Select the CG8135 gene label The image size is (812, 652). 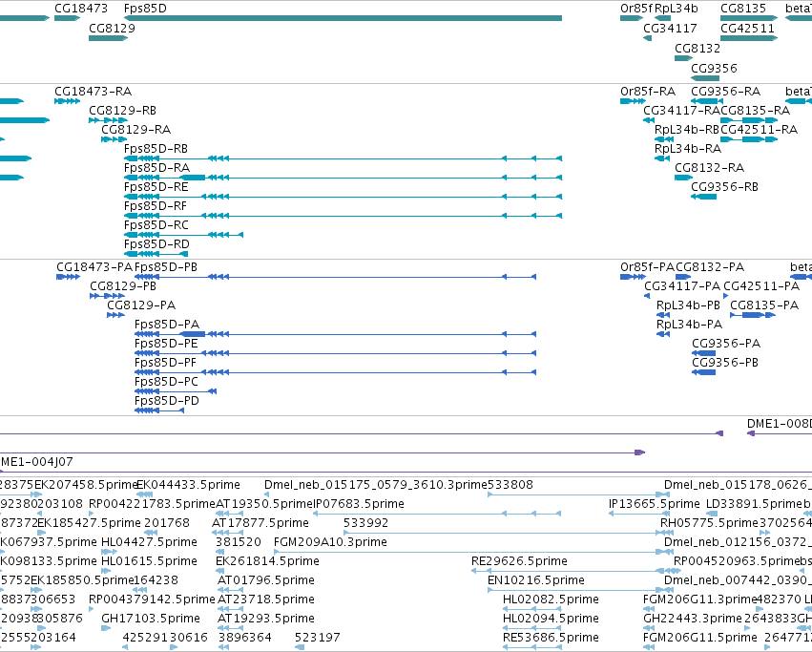click(x=743, y=9)
